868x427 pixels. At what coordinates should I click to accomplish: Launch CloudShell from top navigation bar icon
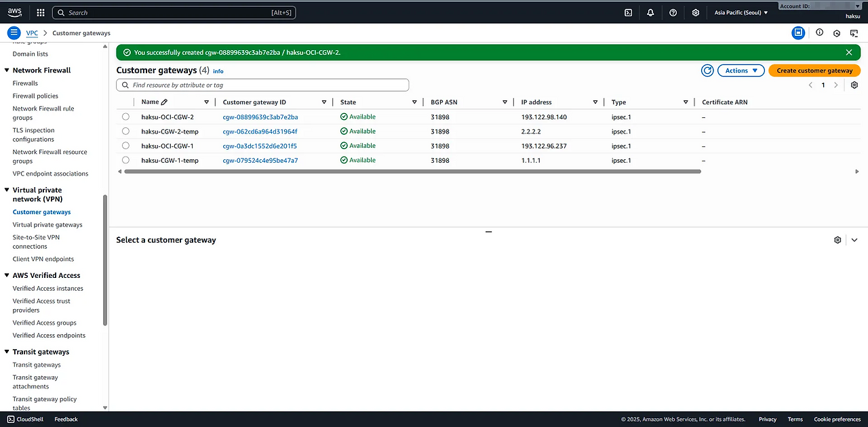pos(629,12)
